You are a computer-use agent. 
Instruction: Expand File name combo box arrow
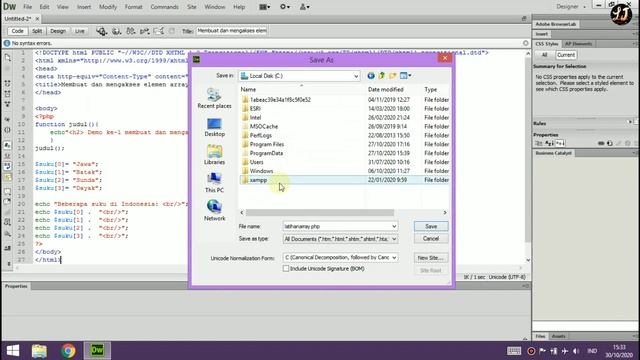coord(394,226)
